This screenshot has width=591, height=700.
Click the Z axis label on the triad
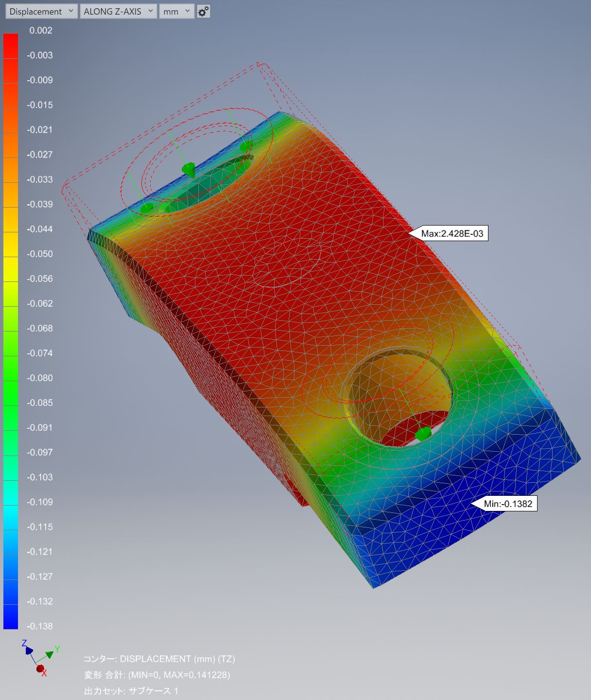tap(24, 643)
